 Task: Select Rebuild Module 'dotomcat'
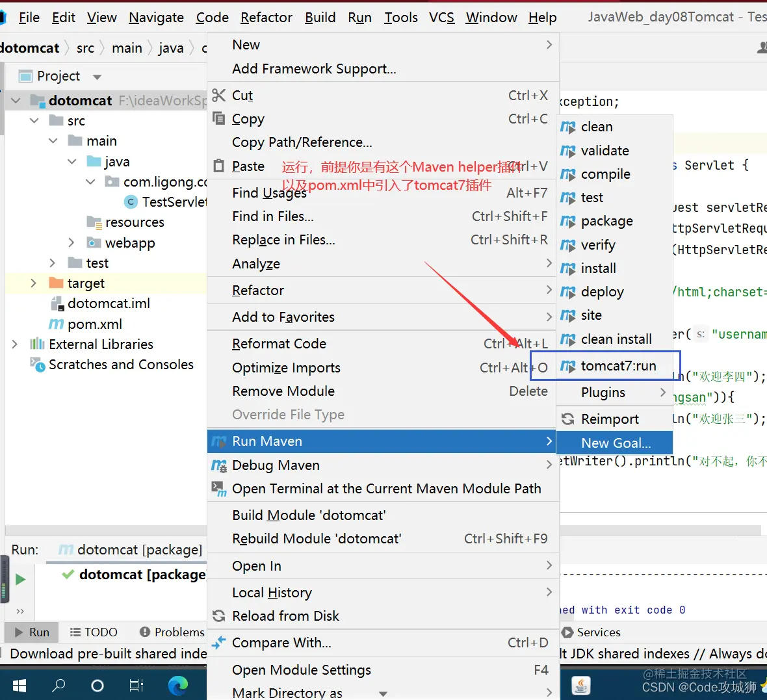pyautogui.click(x=383, y=539)
